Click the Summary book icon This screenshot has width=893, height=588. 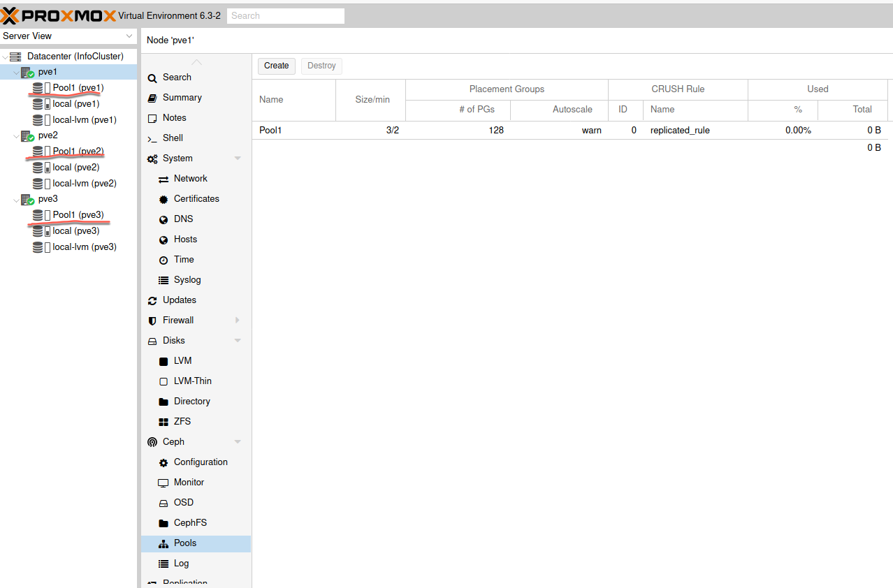coord(152,98)
